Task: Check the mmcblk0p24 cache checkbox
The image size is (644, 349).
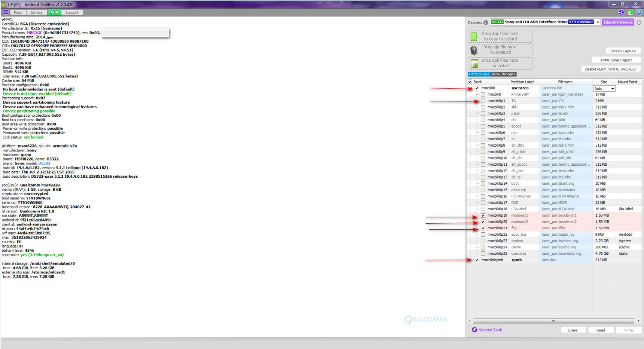Action: [x=483, y=247]
